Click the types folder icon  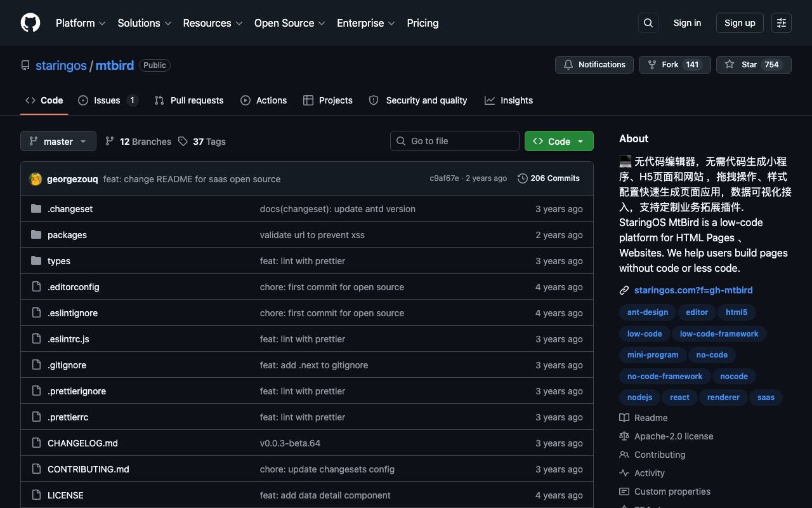[x=36, y=261]
